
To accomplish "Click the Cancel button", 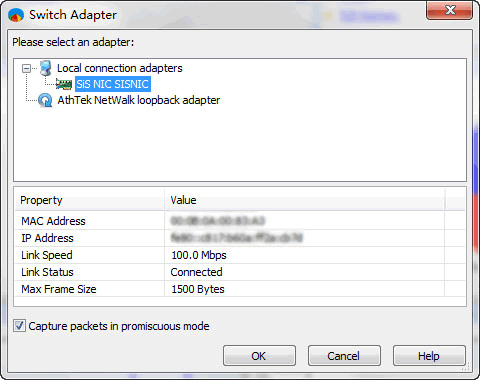I will click(344, 356).
